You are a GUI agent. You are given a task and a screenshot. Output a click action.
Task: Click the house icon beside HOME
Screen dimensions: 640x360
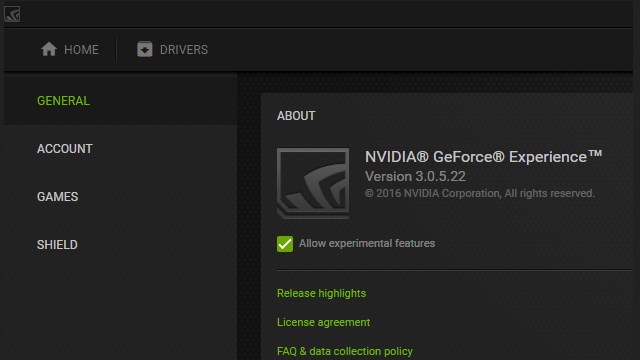click(49, 49)
